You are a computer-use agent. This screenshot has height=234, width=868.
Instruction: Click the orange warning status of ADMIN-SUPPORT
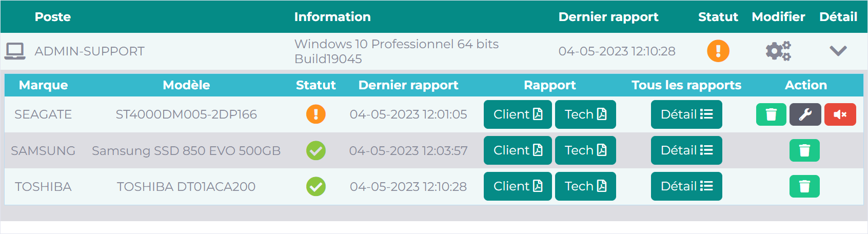tap(718, 51)
